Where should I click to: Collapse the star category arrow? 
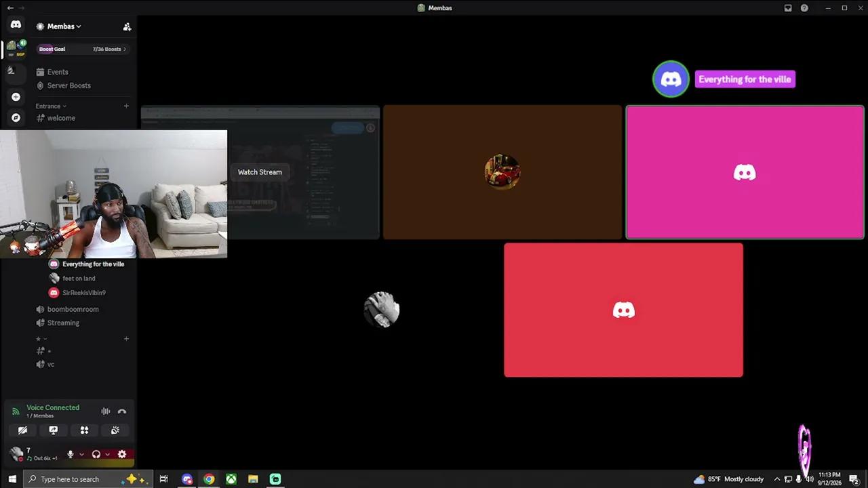(x=45, y=339)
